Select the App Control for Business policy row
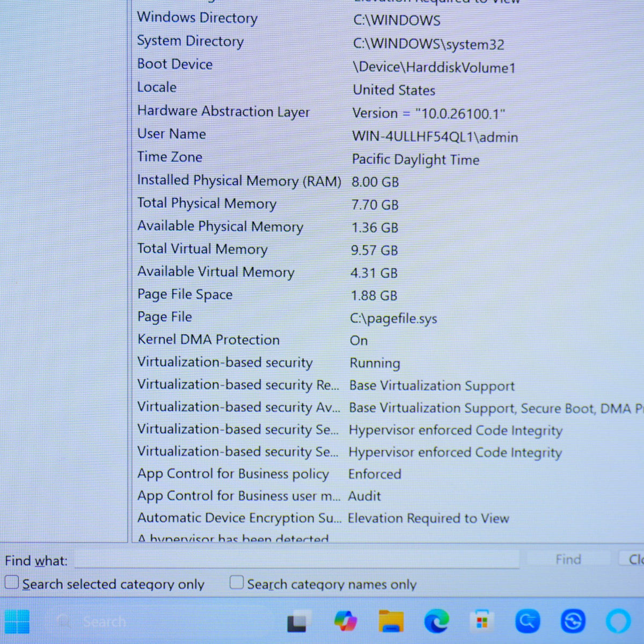Screen dimensions: 644x644 387,474
